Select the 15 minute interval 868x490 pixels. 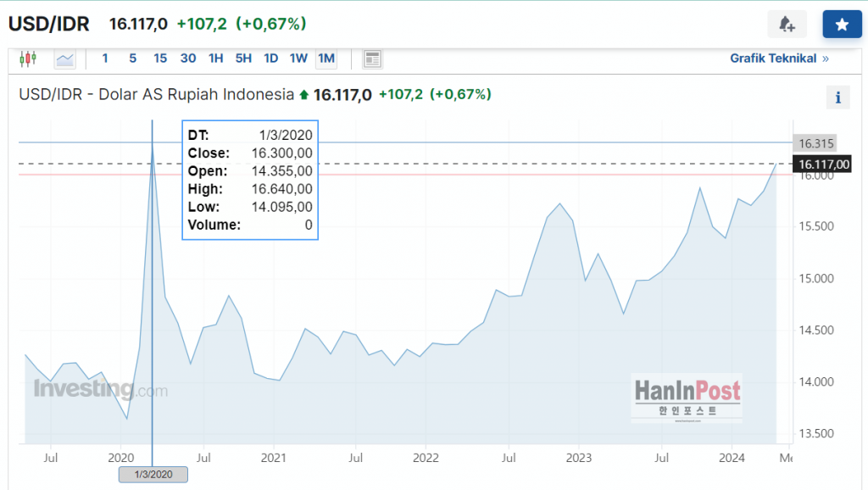pyautogui.click(x=160, y=58)
